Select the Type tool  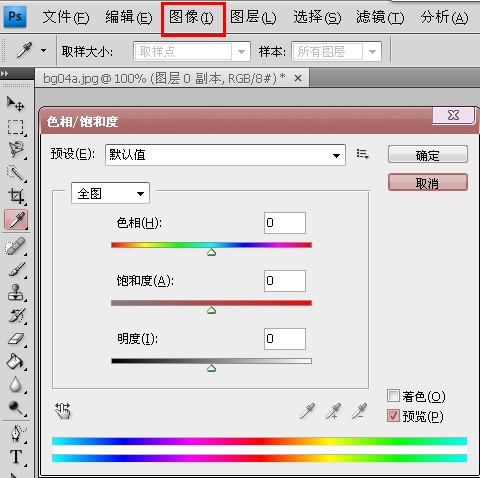click(x=15, y=457)
